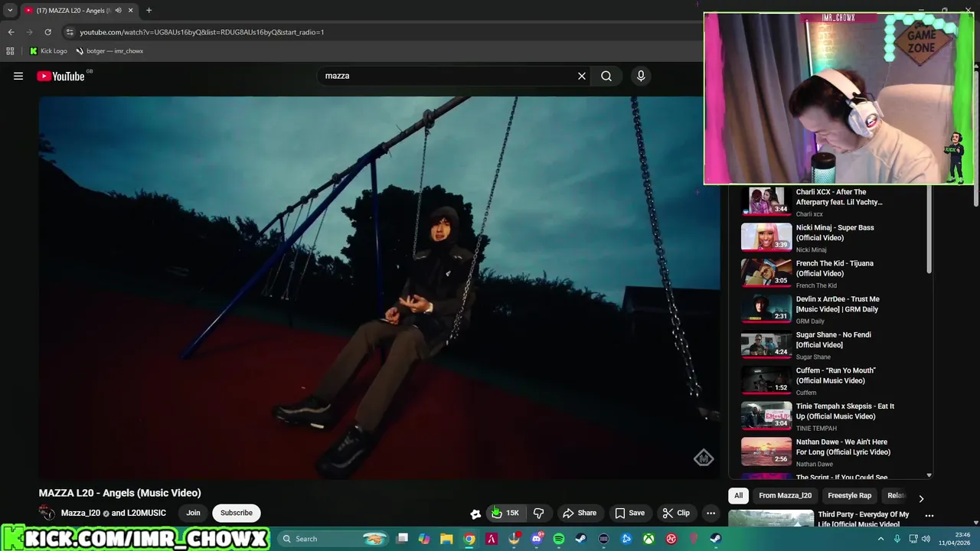Viewport: 980px width, 551px height.
Task: Open the 'Kick Logo' bookmark
Action: click(x=48, y=51)
